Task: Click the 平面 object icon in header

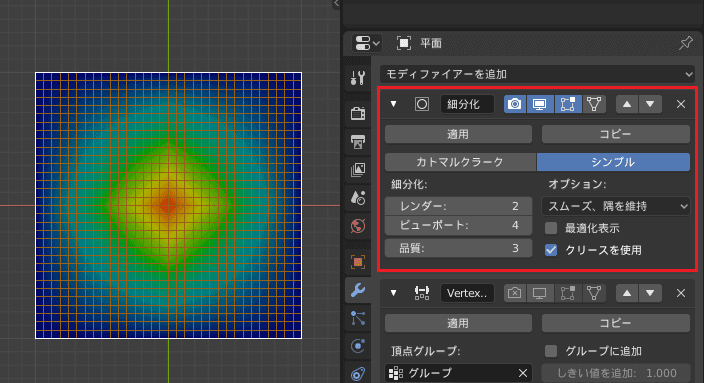Action: (404, 43)
